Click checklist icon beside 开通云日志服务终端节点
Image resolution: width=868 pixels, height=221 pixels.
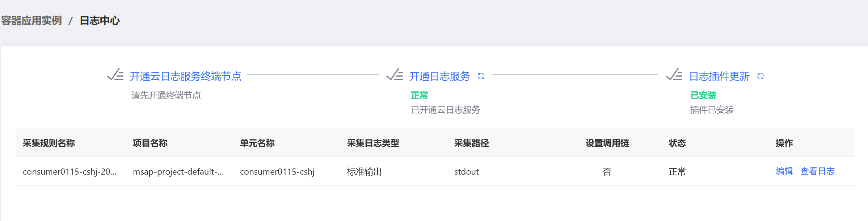point(115,75)
